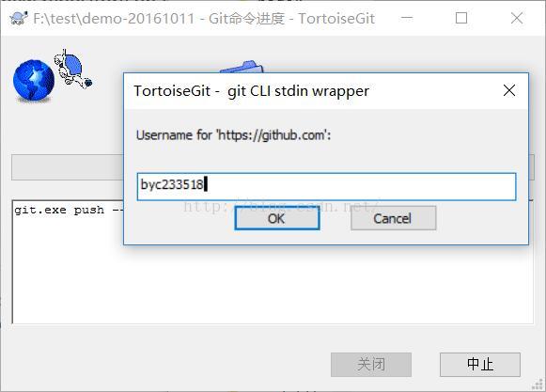The width and height of the screenshot is (546, 392).
Task: Minimize the Git command progress window
Action: tap(406, 18)
